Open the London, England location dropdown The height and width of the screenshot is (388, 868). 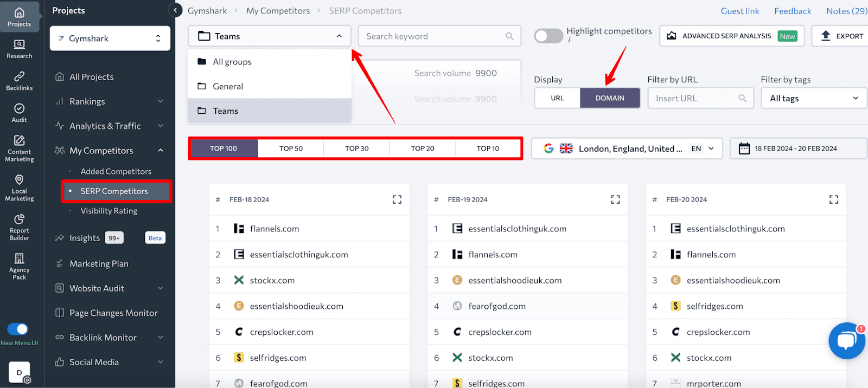(627, 148)
